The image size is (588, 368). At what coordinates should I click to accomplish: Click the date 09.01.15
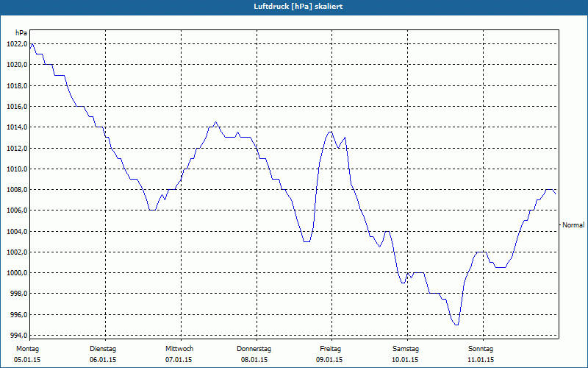coord(329,360)
